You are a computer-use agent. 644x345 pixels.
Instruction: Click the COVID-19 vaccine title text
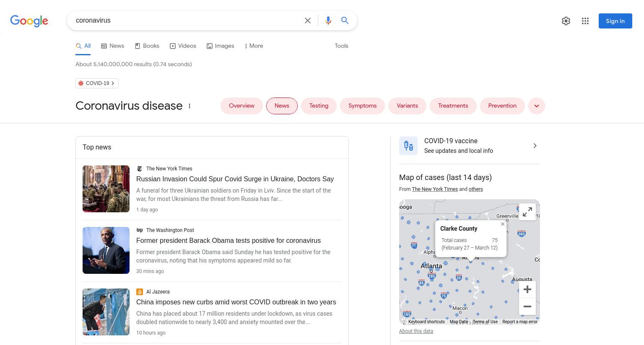451,141
